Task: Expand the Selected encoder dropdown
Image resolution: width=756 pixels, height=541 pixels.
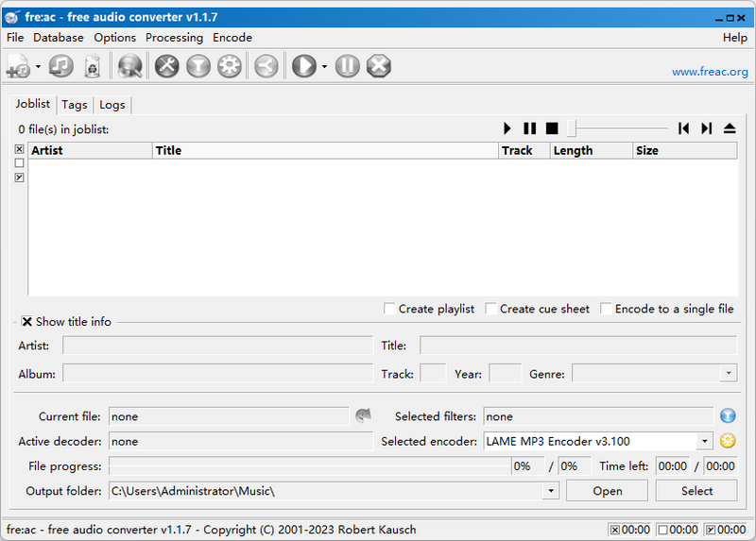Action: click(704, 441)
